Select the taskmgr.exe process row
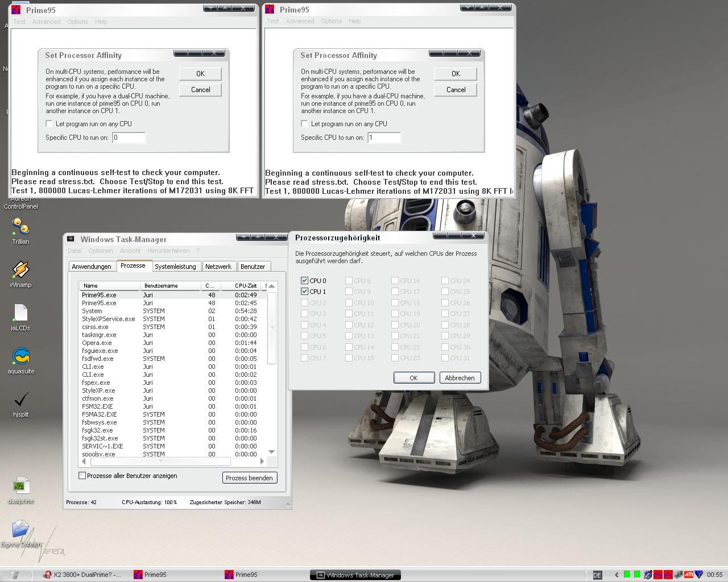Screen dimensions: 728x582 tap(172, 335)
